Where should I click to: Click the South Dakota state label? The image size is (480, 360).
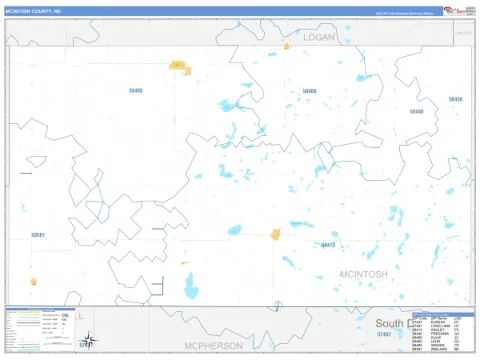(x=393, y=323)
